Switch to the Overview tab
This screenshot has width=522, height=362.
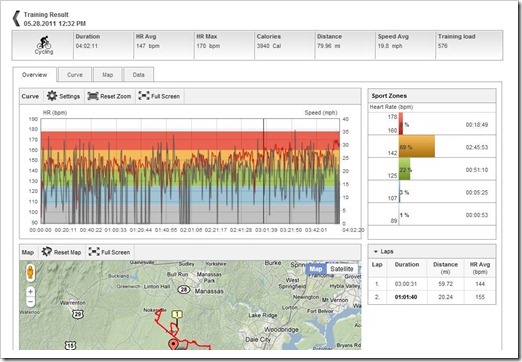tap(34, 75)
